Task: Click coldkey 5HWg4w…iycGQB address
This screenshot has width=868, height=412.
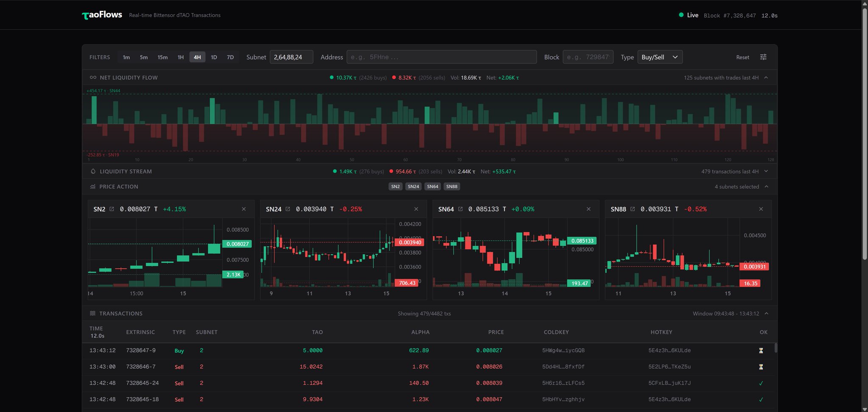Action: click(563, 351)
